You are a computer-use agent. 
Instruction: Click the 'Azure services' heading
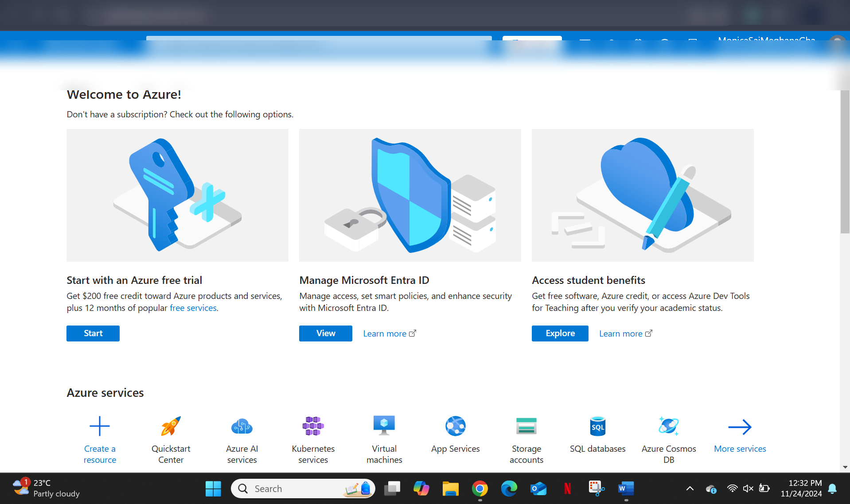point(105,393)
